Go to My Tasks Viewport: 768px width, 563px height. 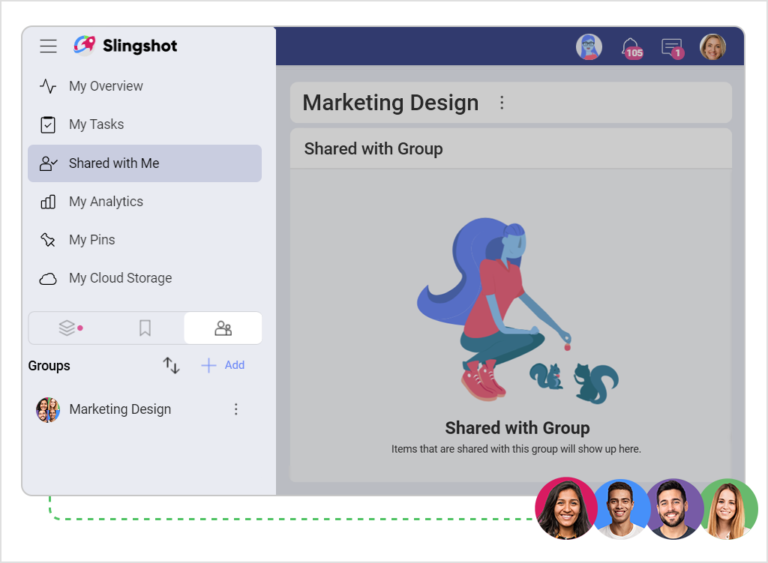click(x=144, y=124)
